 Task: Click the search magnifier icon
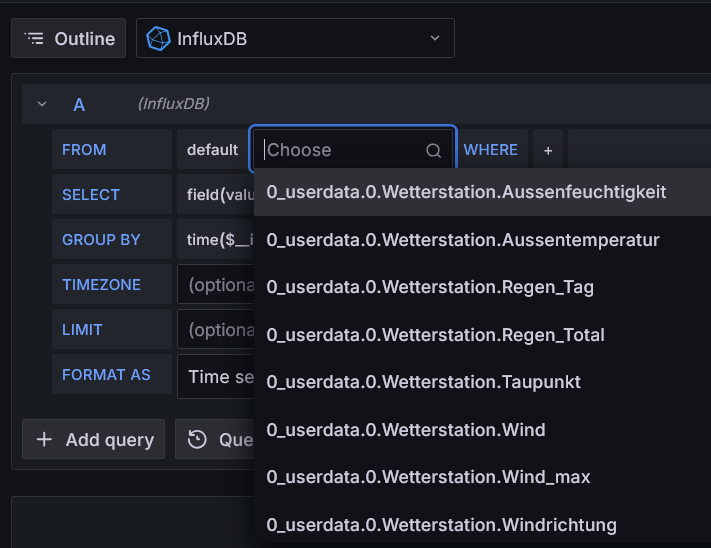point(433,150)
